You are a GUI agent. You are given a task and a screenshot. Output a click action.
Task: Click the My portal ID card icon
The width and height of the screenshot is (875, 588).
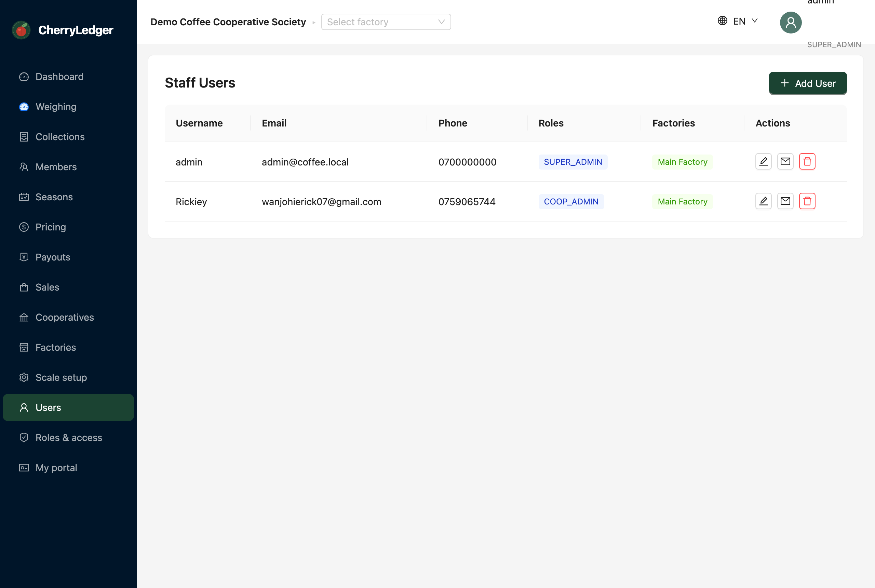pos(24,468)
